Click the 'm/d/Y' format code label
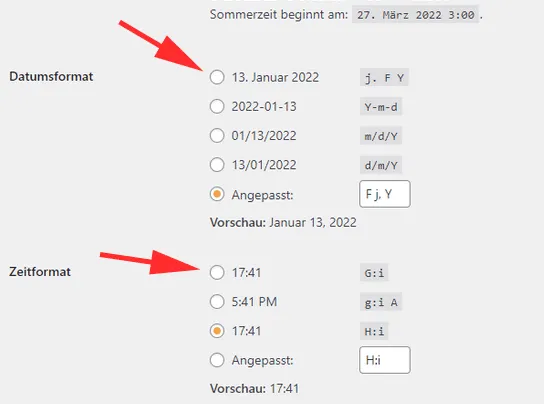This screenshot has height=404, width=544. [381, 136]
